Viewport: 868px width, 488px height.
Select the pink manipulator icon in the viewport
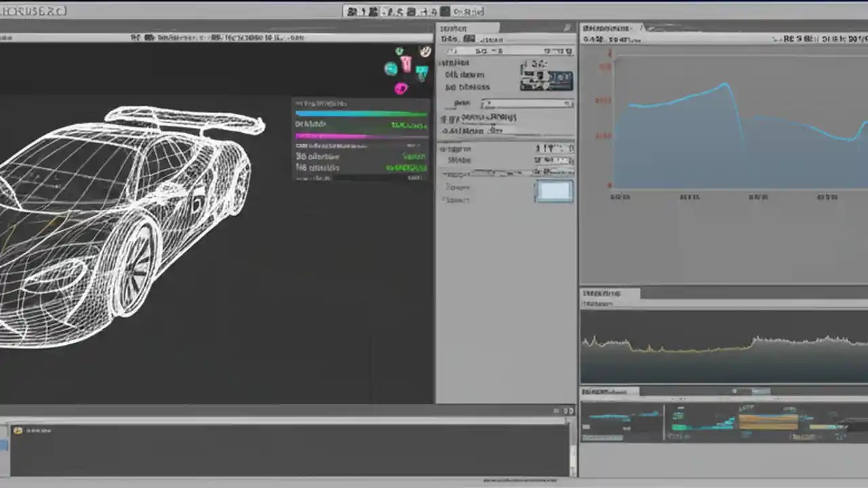(x=406, y=64)
